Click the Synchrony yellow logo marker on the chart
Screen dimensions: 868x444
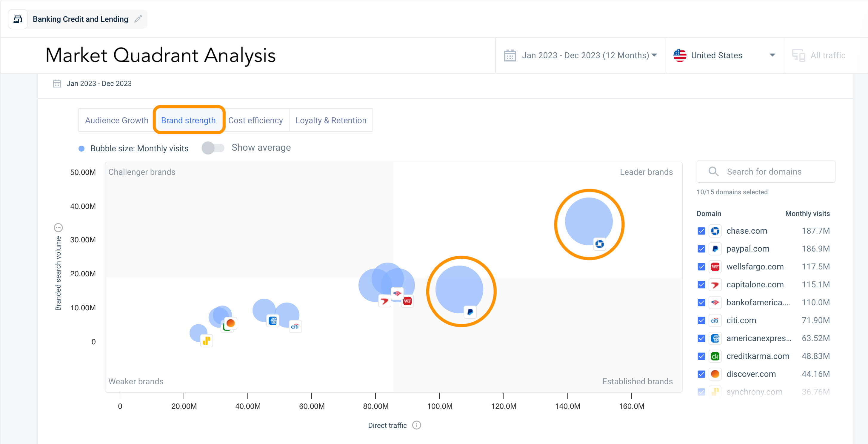[207, 340]
